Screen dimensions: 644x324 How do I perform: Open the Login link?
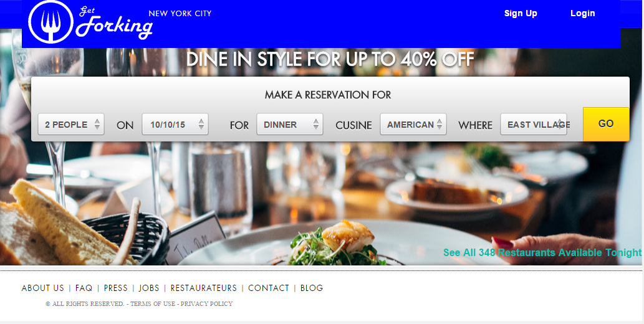tap(582, 13)
